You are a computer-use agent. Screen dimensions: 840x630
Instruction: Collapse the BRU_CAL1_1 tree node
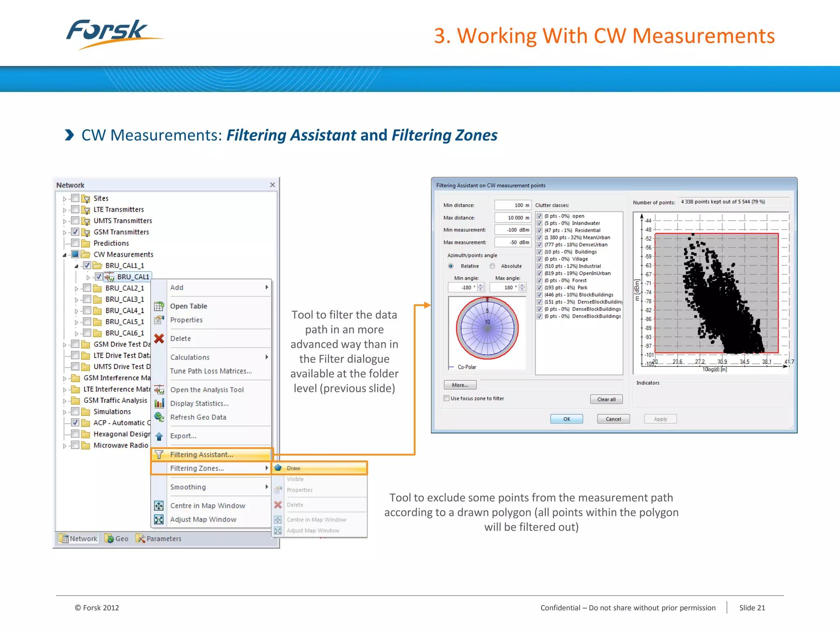[76, 266]
